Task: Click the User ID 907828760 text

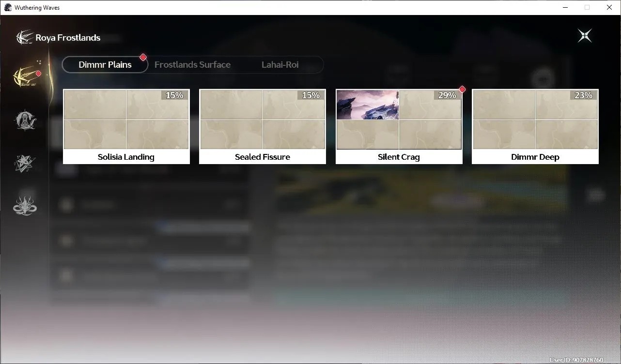Action: point(576,360)
